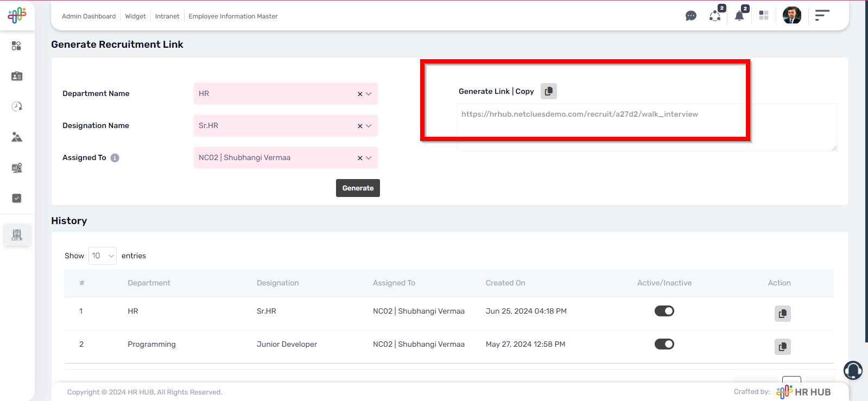Click the Generate button
Image resolution: width=868 pixels, height=401 pixels.
[x=358, y=188]
